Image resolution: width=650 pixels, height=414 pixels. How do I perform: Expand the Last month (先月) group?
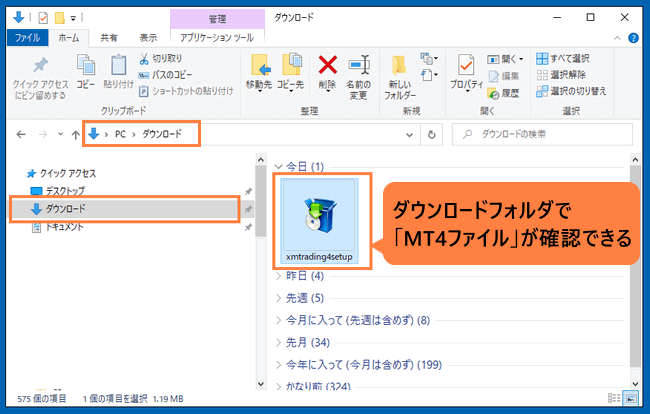pos(279,342)
